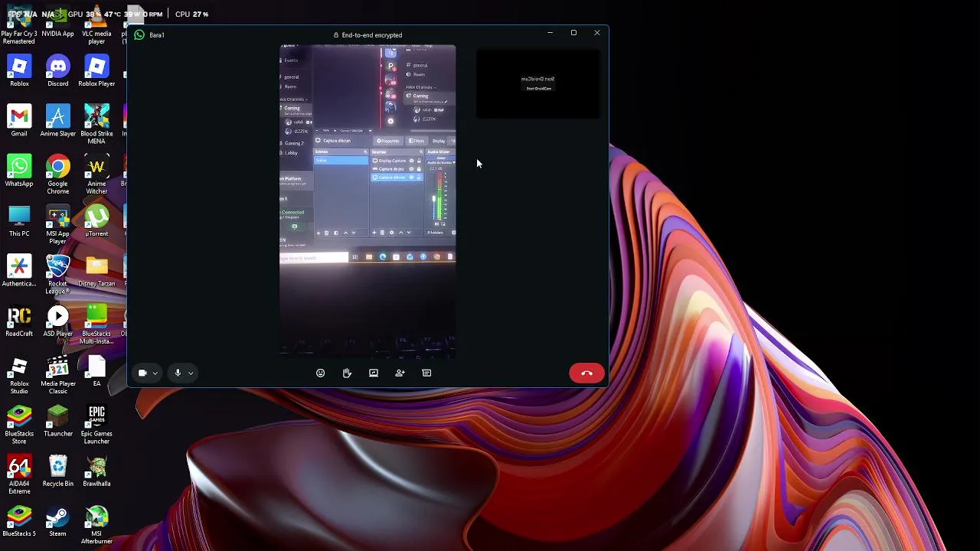Start screen sharing in the call
980x551 pixels.
point(374,373)
